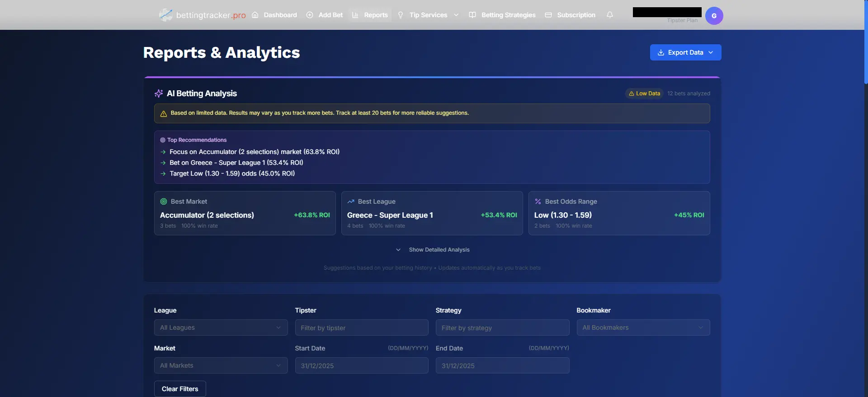The width and height of the screenshot is (868, 397).
Task: Click the bettingtracker.pro logo icon
Action: click(165, 15)
